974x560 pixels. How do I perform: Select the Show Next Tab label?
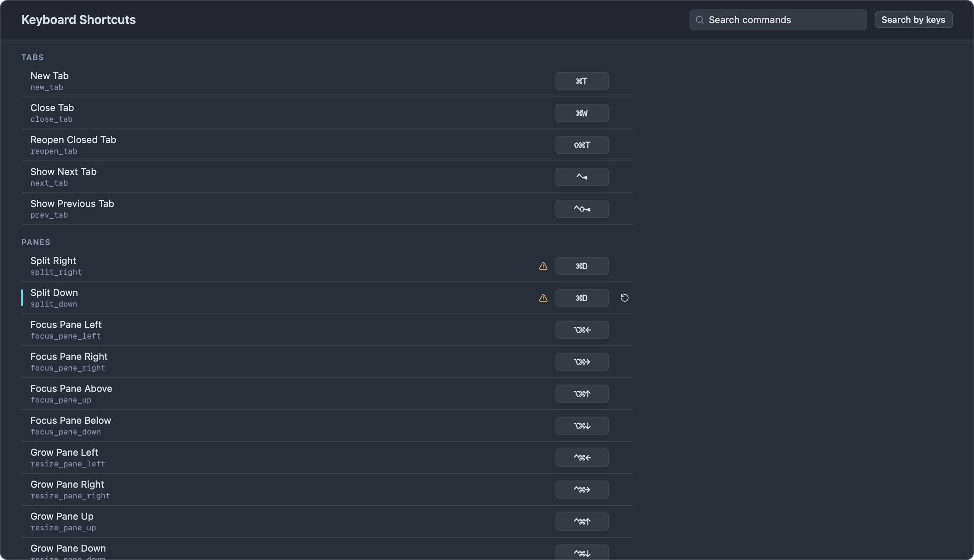(x=64, y=172)
